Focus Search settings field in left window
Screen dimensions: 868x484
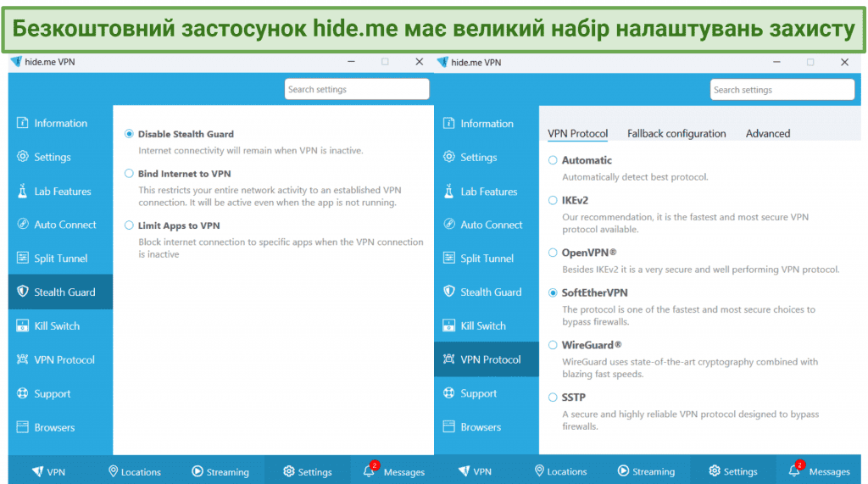pyautogui.click(x=357, y=89)
